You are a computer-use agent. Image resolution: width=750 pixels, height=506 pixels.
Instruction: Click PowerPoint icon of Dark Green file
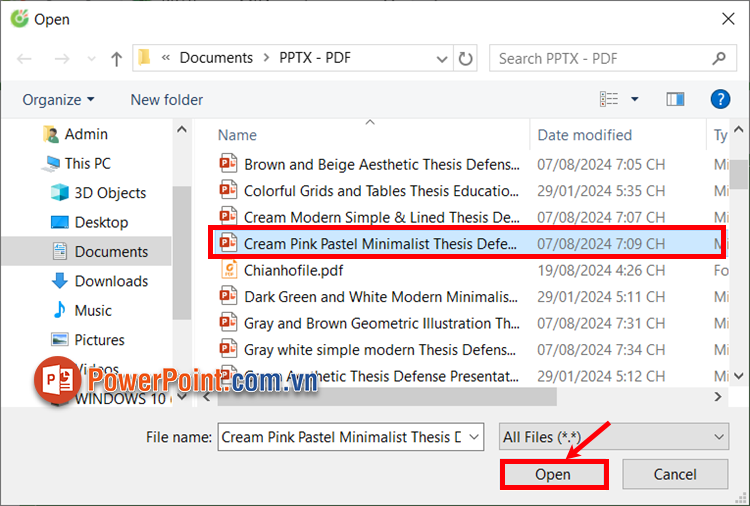pyautogui.click(x=228, y=296)
